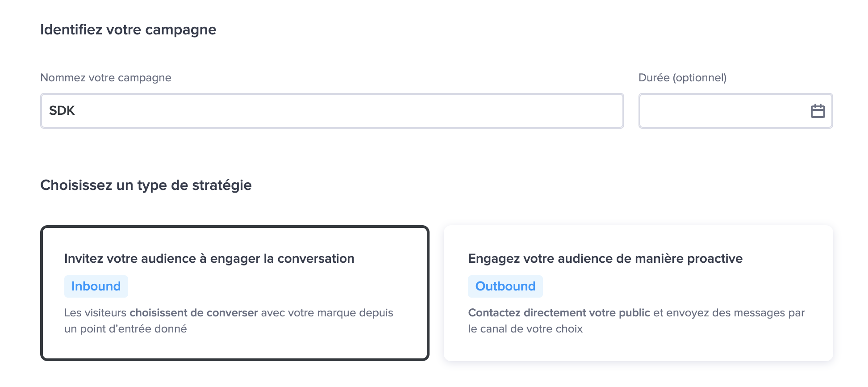Click the "et envoyez des messages par" text
This screenshot has height=387, width=868.
(x=729, y=313)
